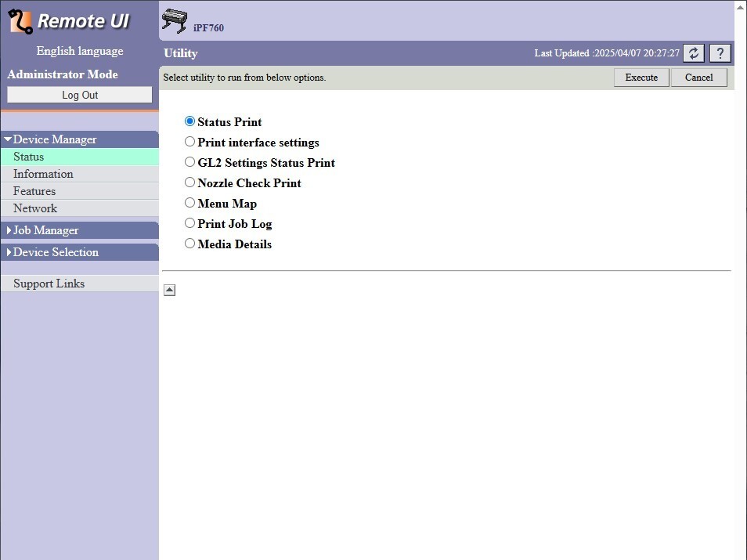Click the refresh icon in Utility header
Image resolution: width=747 pixels, height=560 pixels.
pyautogui.click(x=694, y=53)
